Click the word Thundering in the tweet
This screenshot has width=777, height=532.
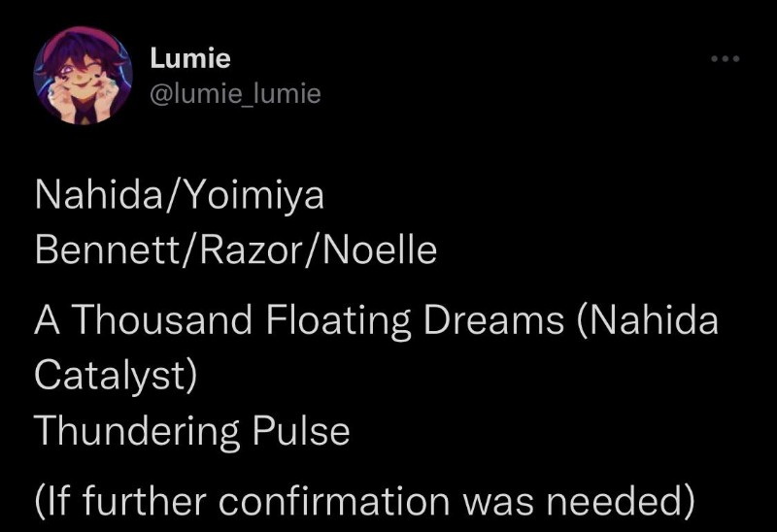coord(137,431)
